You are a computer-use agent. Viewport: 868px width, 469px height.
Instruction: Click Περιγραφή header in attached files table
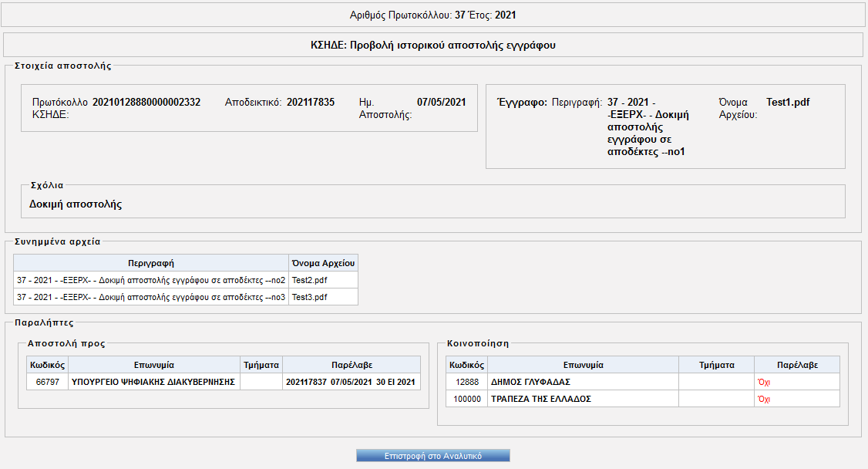point(151,263)
